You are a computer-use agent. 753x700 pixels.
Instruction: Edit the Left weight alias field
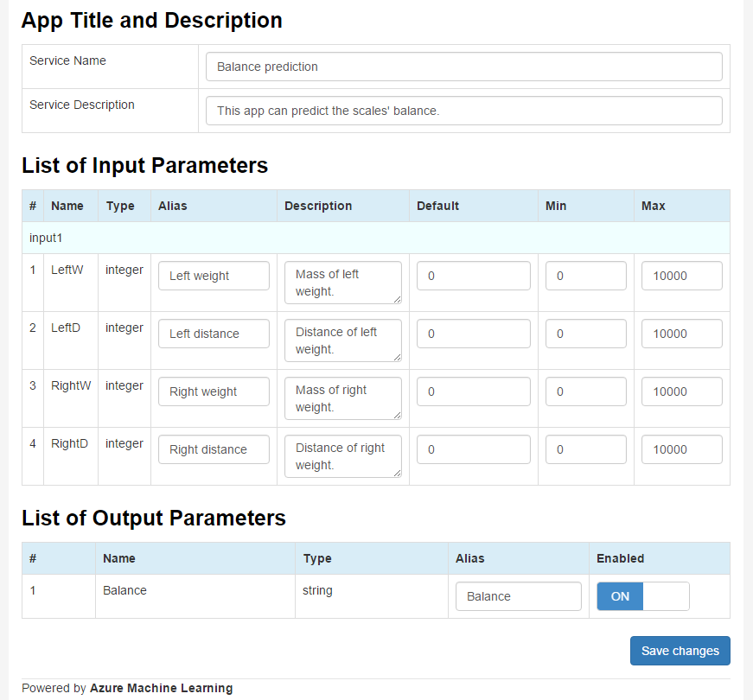click(214, 276)
